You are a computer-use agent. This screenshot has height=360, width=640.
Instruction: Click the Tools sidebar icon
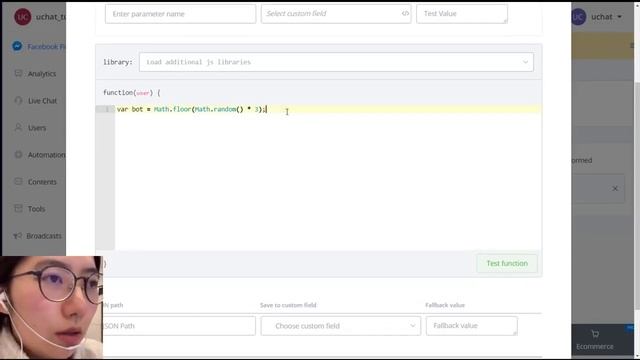click(18, 208)
